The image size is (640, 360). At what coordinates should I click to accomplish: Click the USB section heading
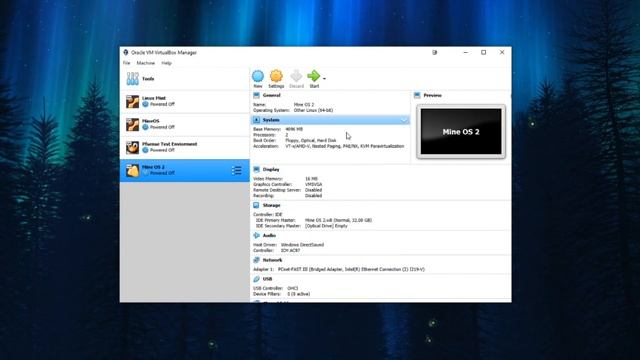point(267,279)
